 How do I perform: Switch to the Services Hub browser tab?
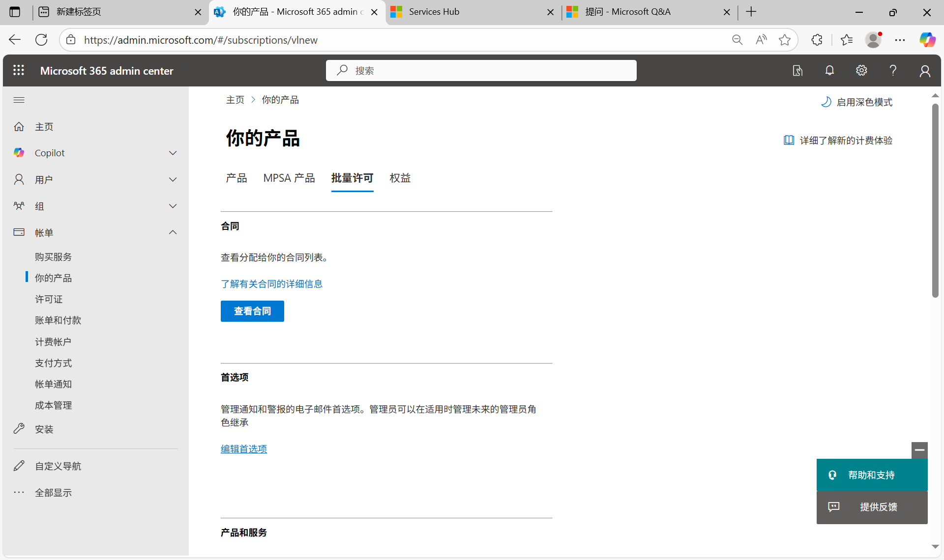click(473, 12)
